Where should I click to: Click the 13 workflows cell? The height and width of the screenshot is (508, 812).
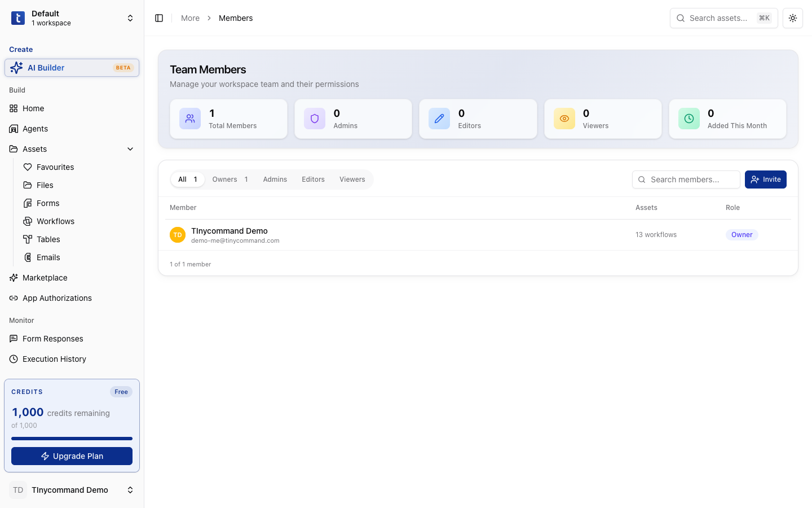click(x=656, y=235)
